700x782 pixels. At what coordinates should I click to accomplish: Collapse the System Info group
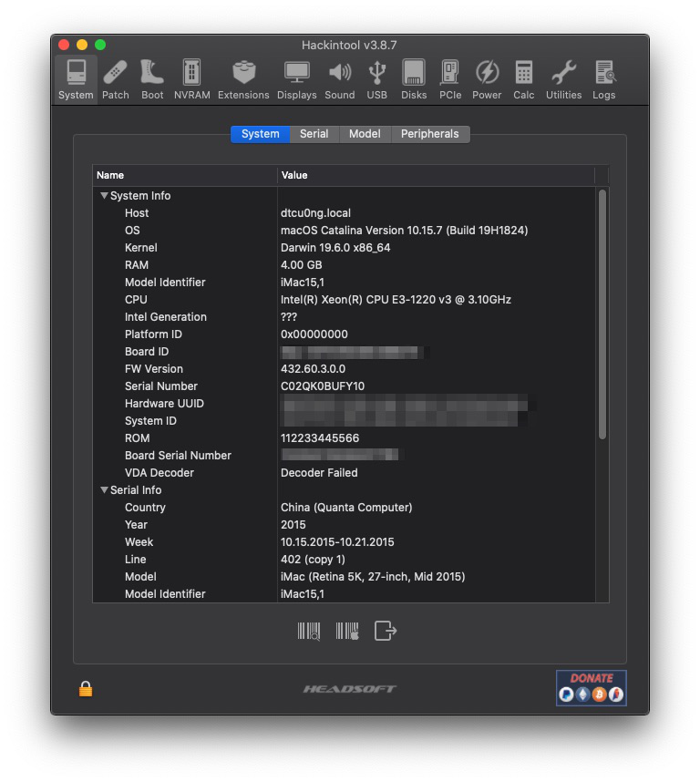point(104,195)
